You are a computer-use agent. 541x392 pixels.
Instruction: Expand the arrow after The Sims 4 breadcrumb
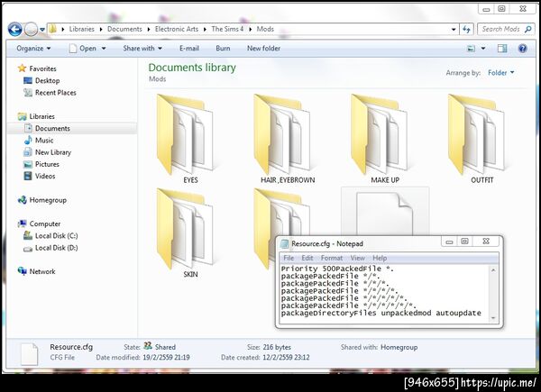point(250,30)
